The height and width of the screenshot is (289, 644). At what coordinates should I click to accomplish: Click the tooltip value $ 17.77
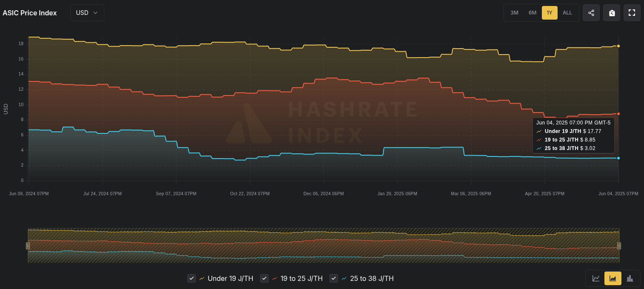point(592,131)
